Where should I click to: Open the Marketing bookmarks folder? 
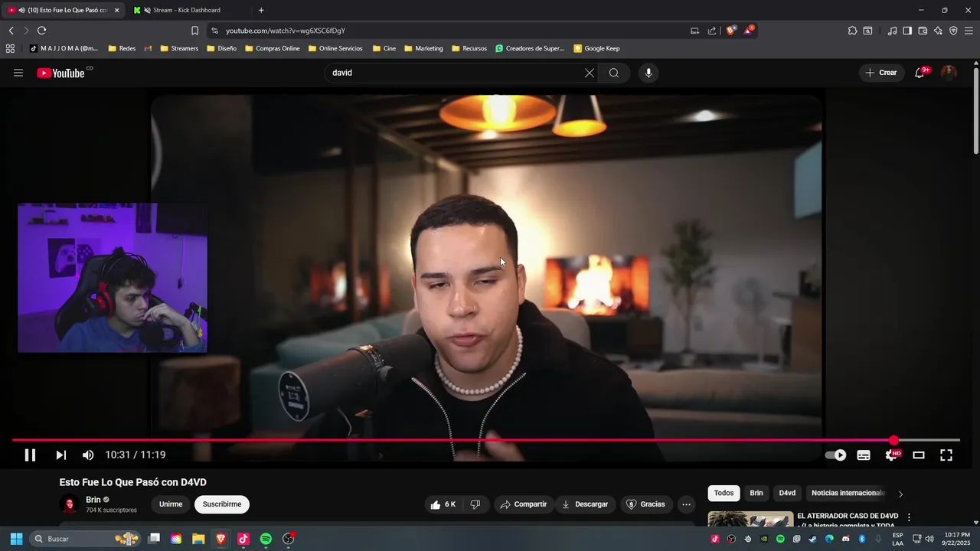423,48
